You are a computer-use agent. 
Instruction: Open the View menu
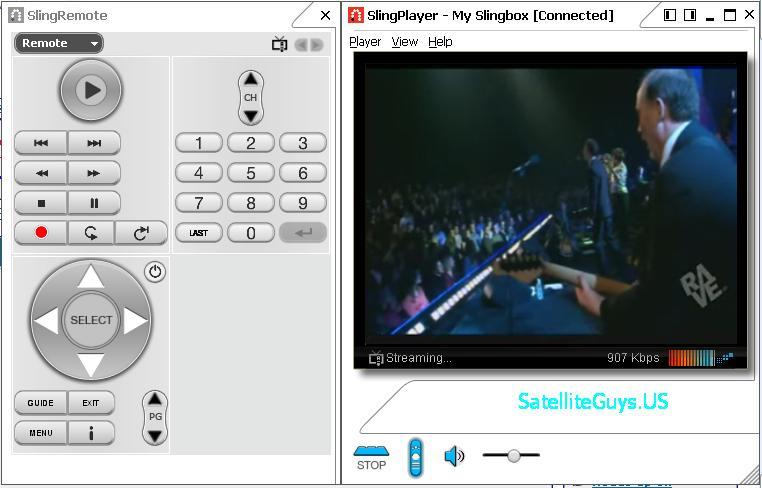[405, 42]
